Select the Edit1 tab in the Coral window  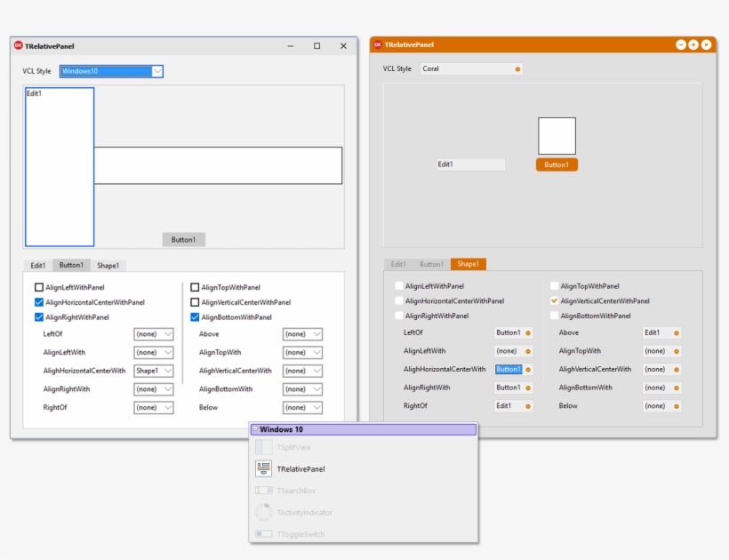point(399,264)
